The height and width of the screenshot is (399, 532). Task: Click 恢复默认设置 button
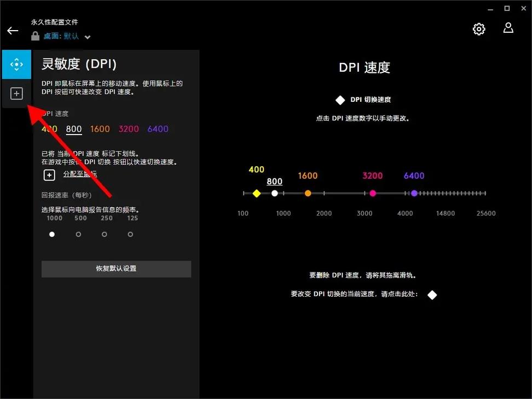116,269
